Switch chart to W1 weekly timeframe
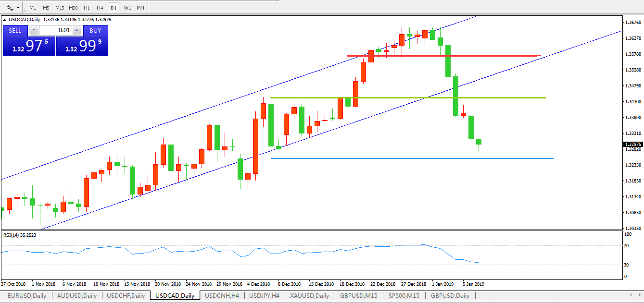 tap(127, 8)
